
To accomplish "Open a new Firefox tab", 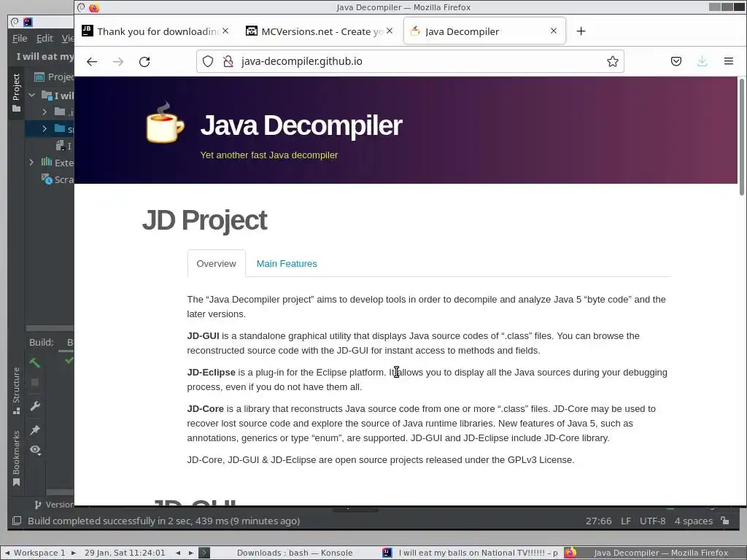I will (x=581, y=31).
